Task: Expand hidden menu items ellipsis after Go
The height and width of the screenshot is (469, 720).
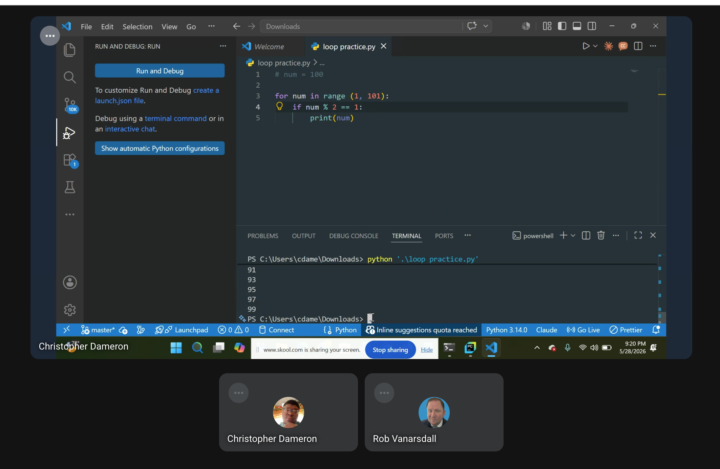Action: [x=211, y=26]
